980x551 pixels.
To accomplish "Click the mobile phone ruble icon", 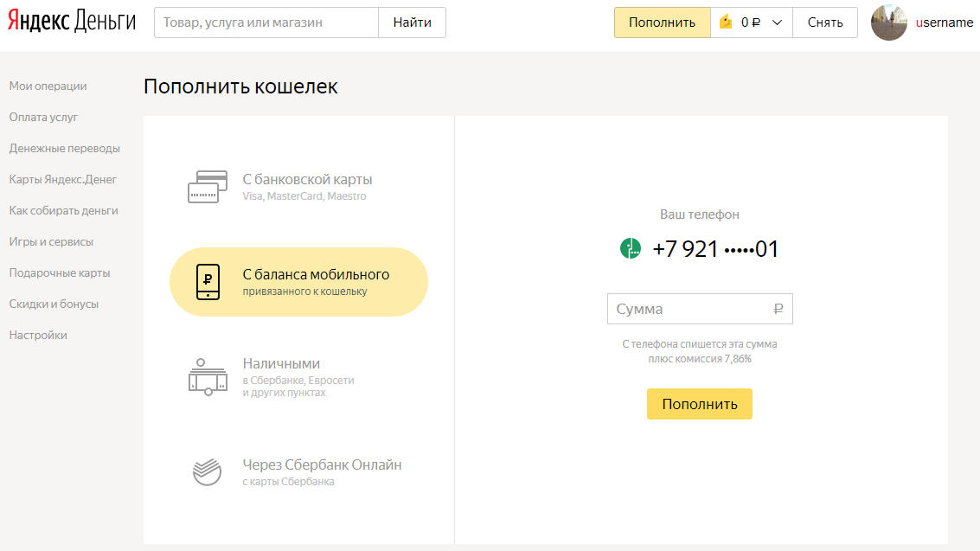I will 208,282.
